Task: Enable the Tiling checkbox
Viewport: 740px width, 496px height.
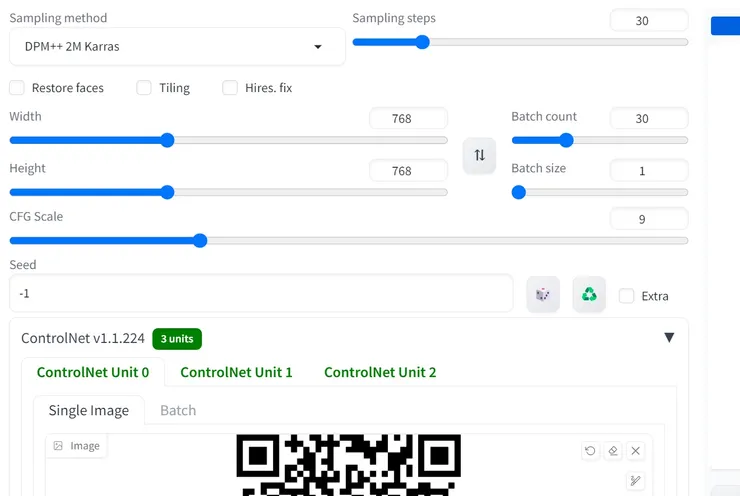Action: click(x=144, y=88)
